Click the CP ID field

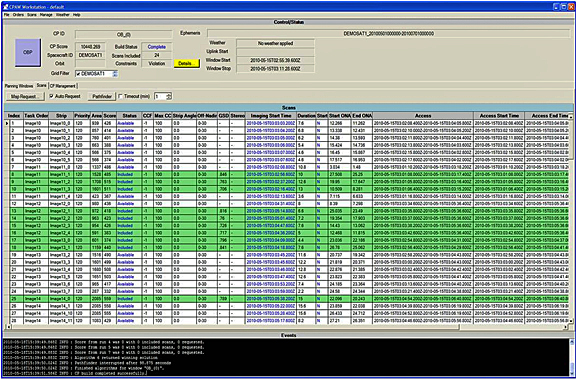click(x=123, y=35)
